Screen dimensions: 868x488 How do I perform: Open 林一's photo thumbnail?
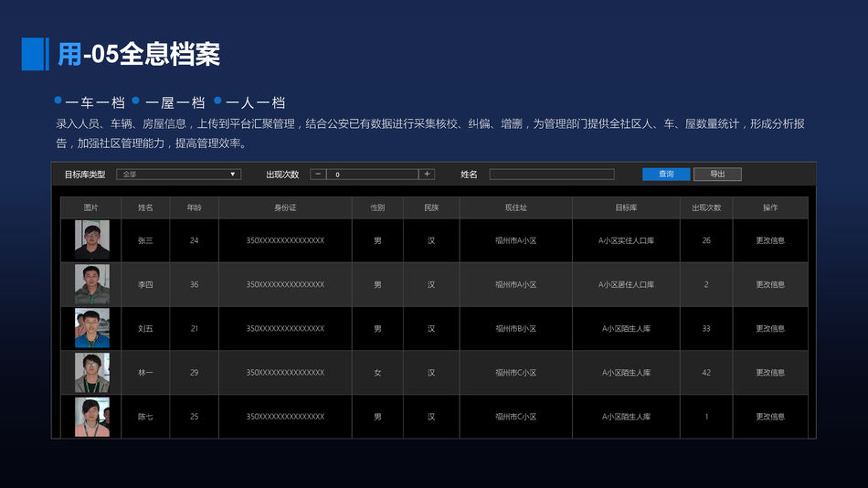91,373
